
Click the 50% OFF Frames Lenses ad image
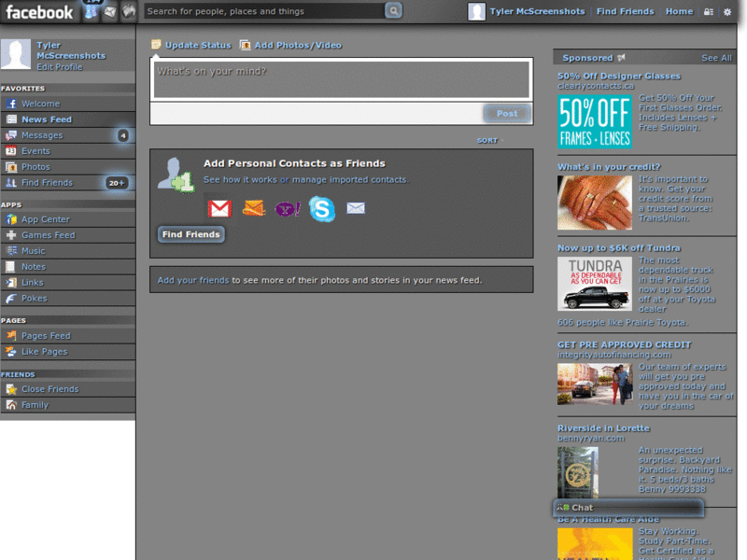point(595,121)
